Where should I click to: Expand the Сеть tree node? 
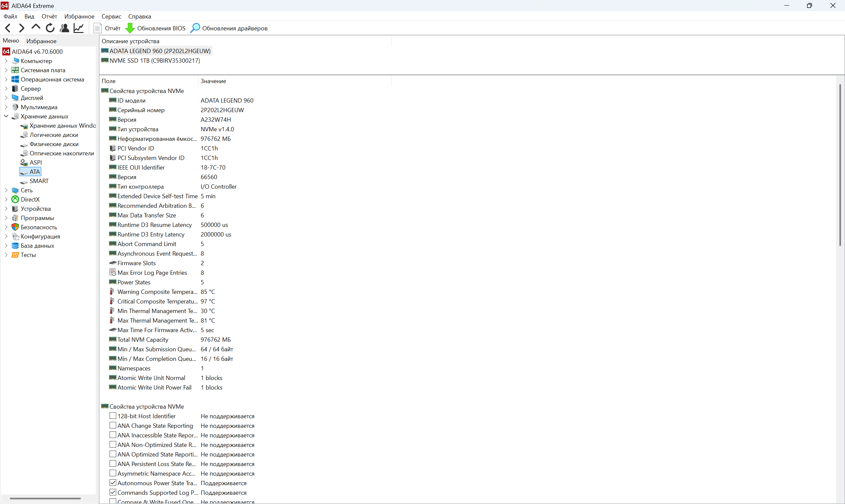(x=6, y=190)
